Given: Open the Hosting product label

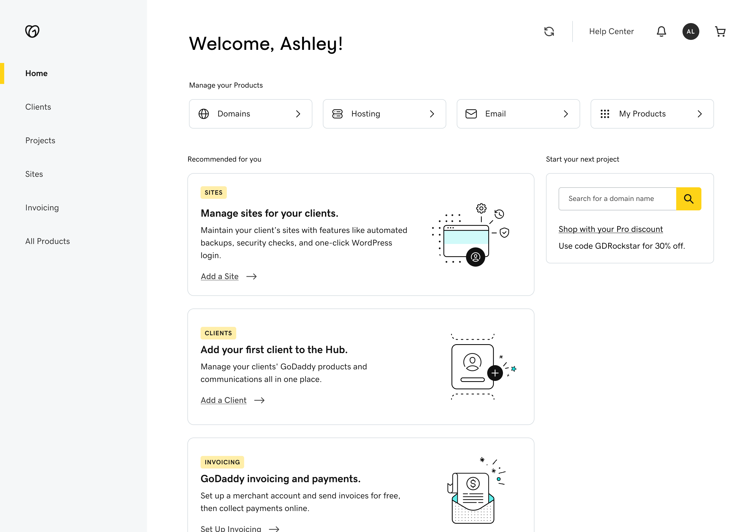Looking at the screenshot, I should [x=365, y=114].
